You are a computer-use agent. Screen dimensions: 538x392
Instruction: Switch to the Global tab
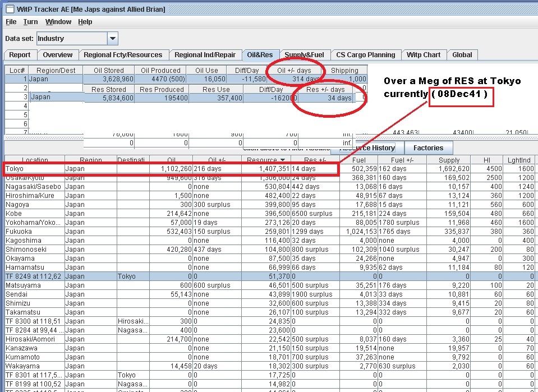click(462, 55)
